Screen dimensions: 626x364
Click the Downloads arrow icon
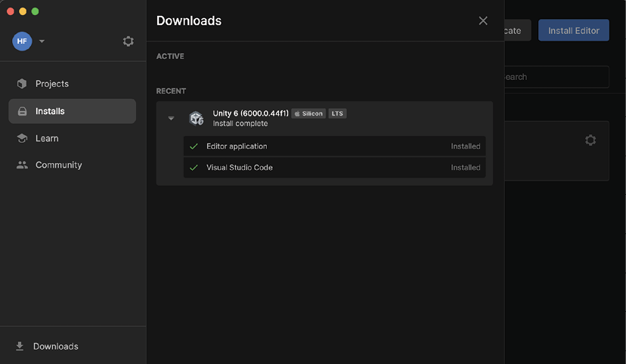pos(20,346)
